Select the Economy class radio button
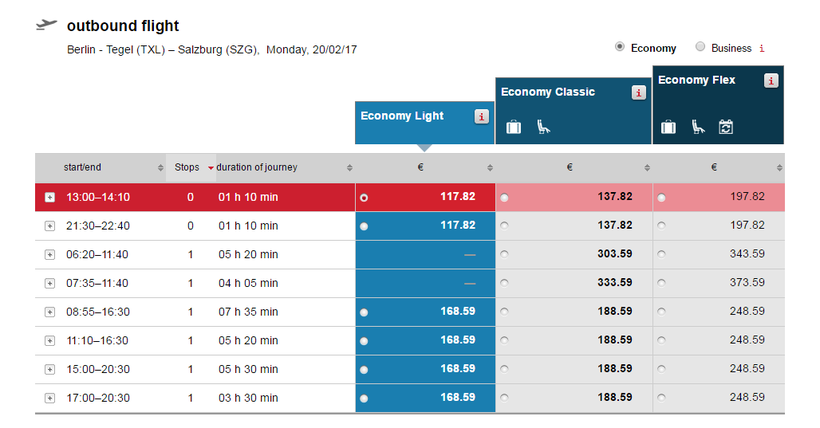Viewport: 820px width, 428px height. (x=620, y=47)
